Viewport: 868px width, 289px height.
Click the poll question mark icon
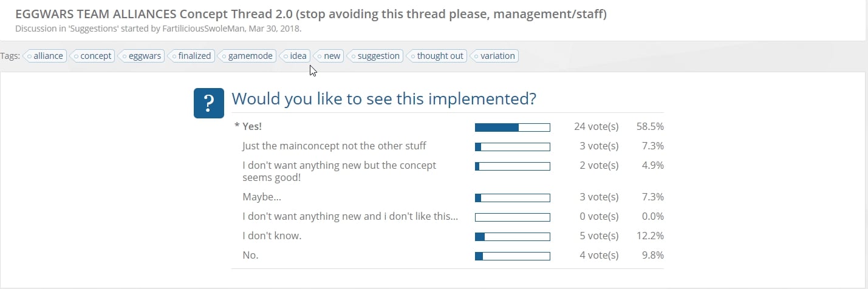(210, 104)
